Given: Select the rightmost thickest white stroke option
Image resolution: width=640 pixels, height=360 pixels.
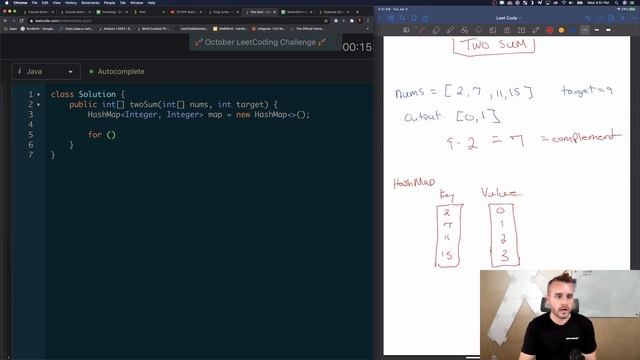Looking at the screenshot, I should tap(608, 30).
